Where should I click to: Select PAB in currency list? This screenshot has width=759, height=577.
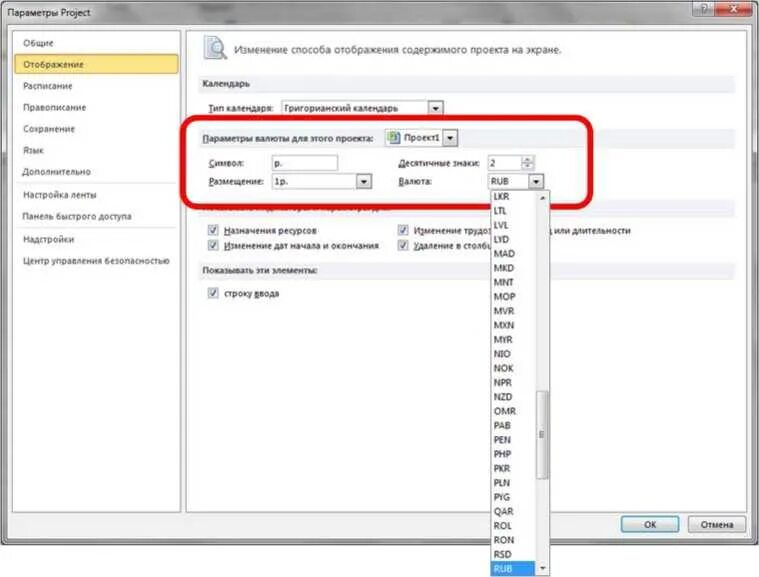point(513,425)
